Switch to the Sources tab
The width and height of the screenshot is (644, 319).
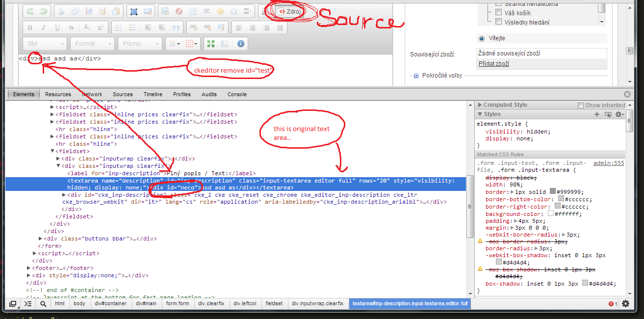123,94
